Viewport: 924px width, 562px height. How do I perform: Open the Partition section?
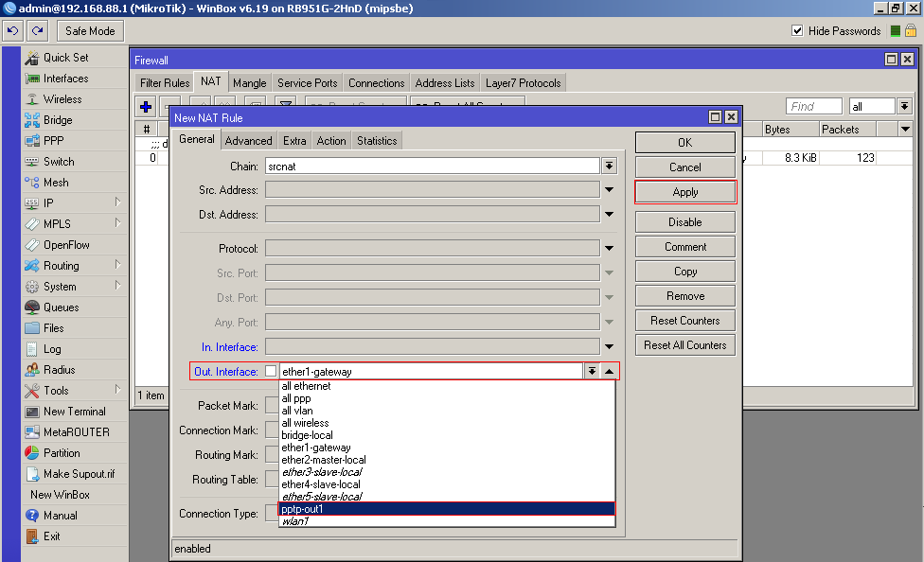click(62, 453)
